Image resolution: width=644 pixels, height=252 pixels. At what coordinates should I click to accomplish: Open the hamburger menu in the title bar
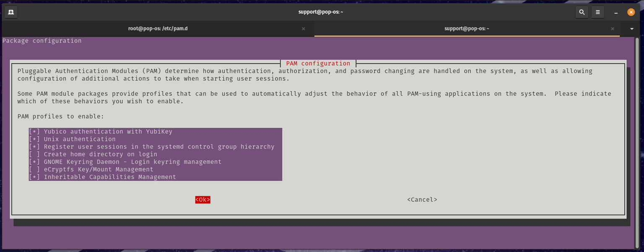(597, 12)
